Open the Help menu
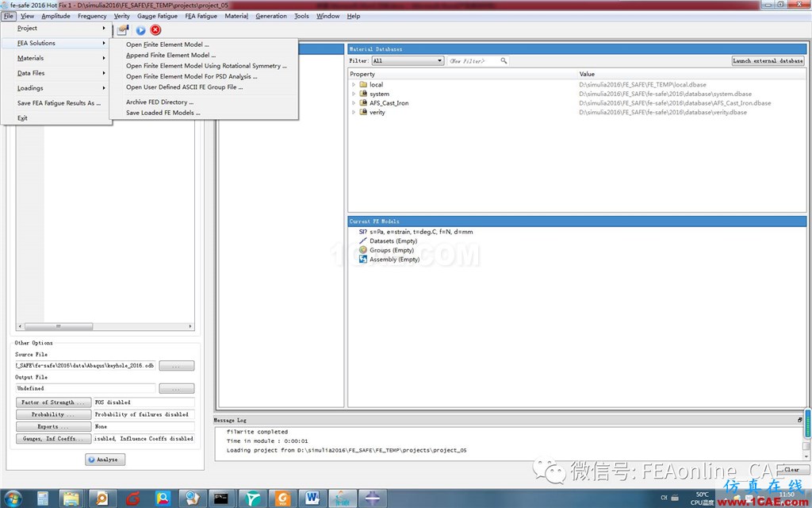Screen dimensions: 812x508 click(353, 16)
